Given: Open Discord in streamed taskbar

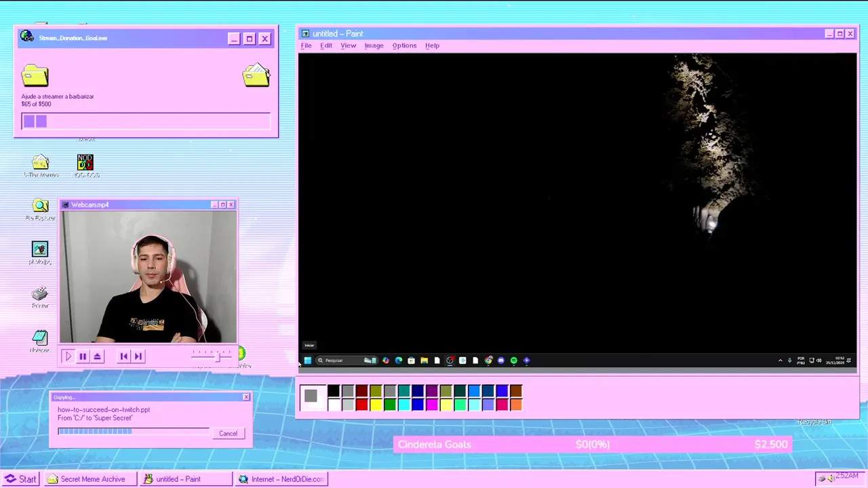Looking at the screenshot, I should pyautogui.click(x=501, y=361).
